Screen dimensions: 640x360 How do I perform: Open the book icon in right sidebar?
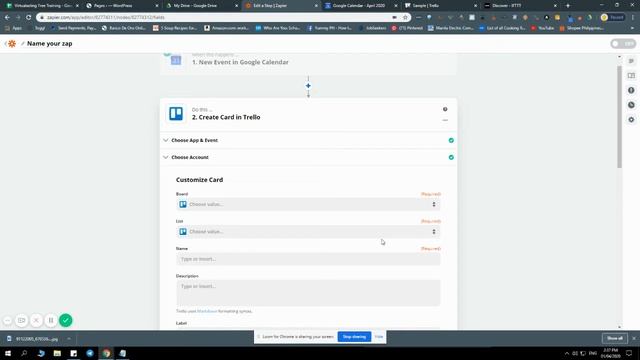(x=631, y=76)
